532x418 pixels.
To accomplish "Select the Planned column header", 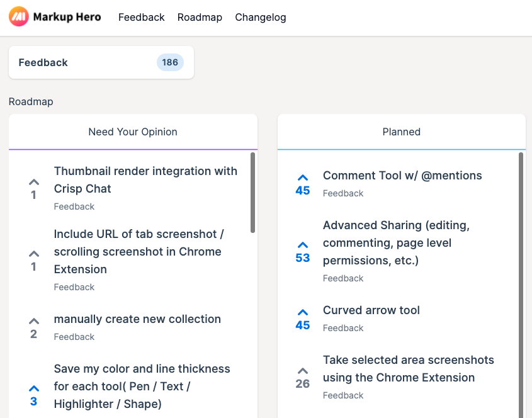I will coord(402,132).
